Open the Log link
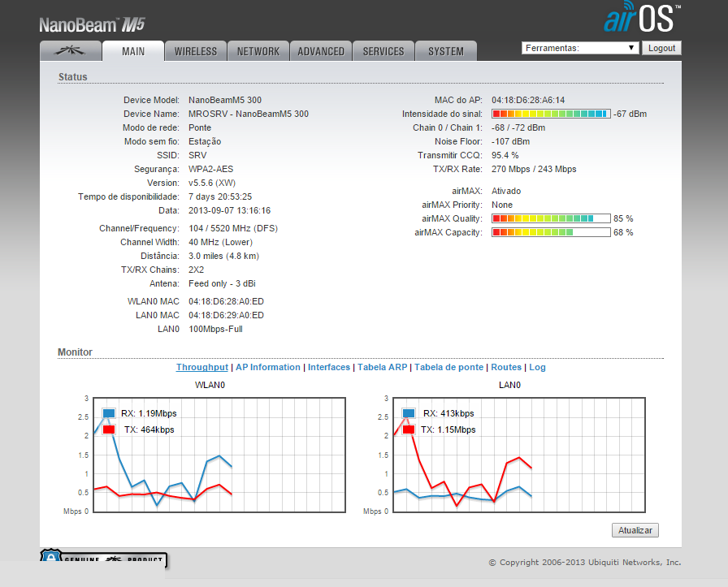 point(537,367)
